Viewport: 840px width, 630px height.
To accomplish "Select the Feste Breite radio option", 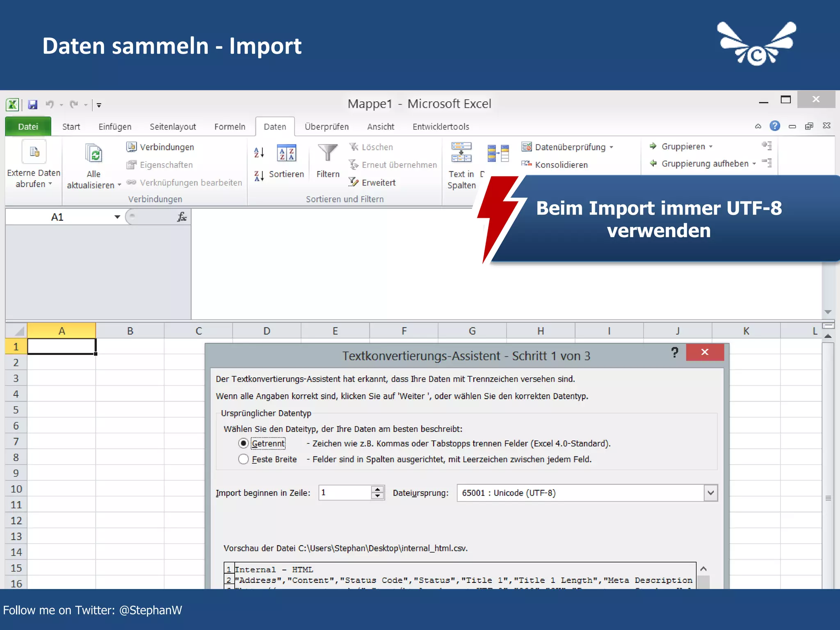I will point(243,459).
